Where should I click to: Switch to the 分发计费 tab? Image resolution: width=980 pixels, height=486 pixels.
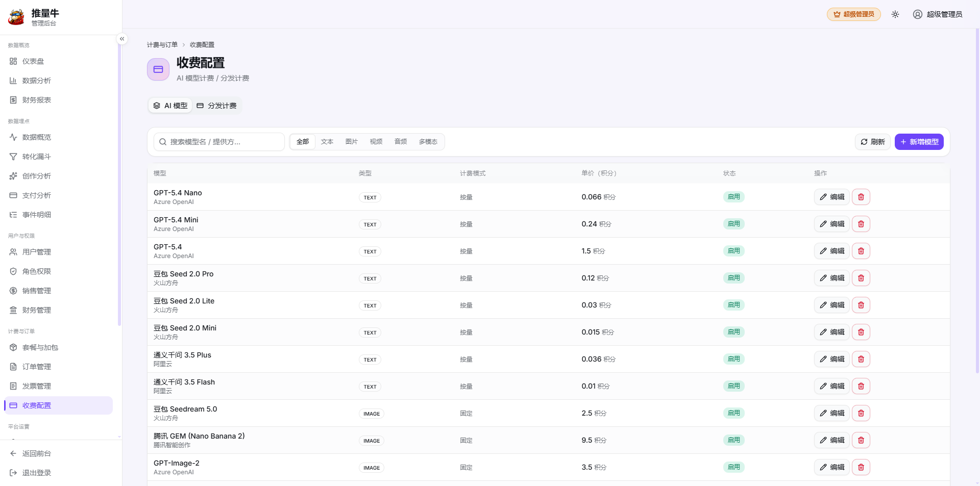216,106
